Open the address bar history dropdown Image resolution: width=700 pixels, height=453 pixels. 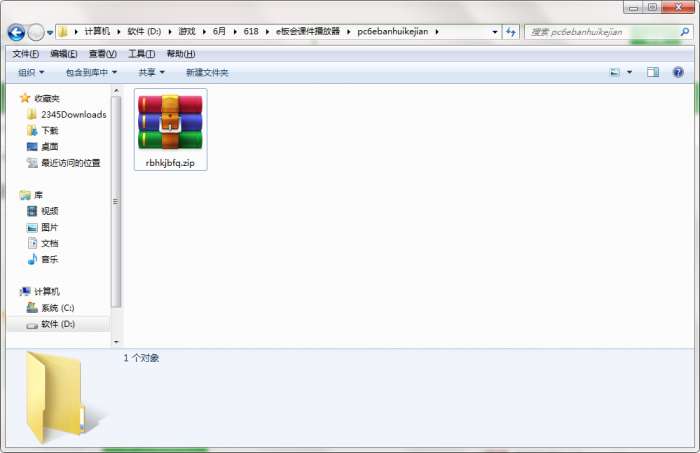495,32
